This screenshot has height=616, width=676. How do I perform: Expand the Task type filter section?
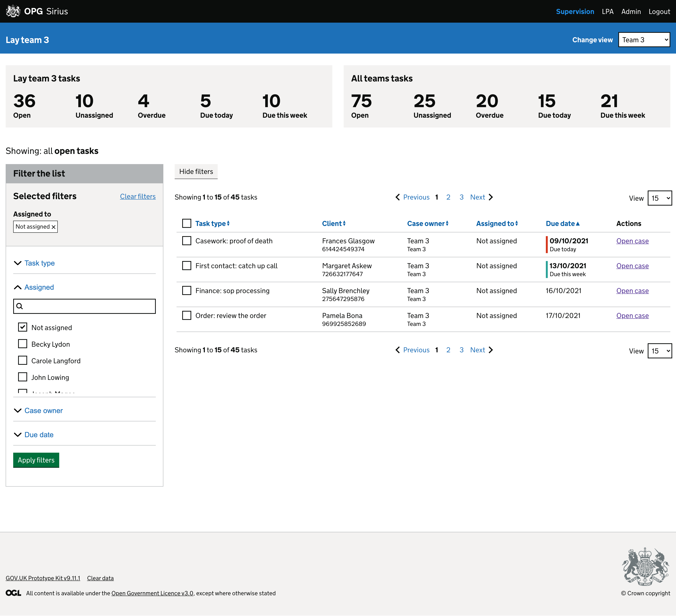coord(34,263)
